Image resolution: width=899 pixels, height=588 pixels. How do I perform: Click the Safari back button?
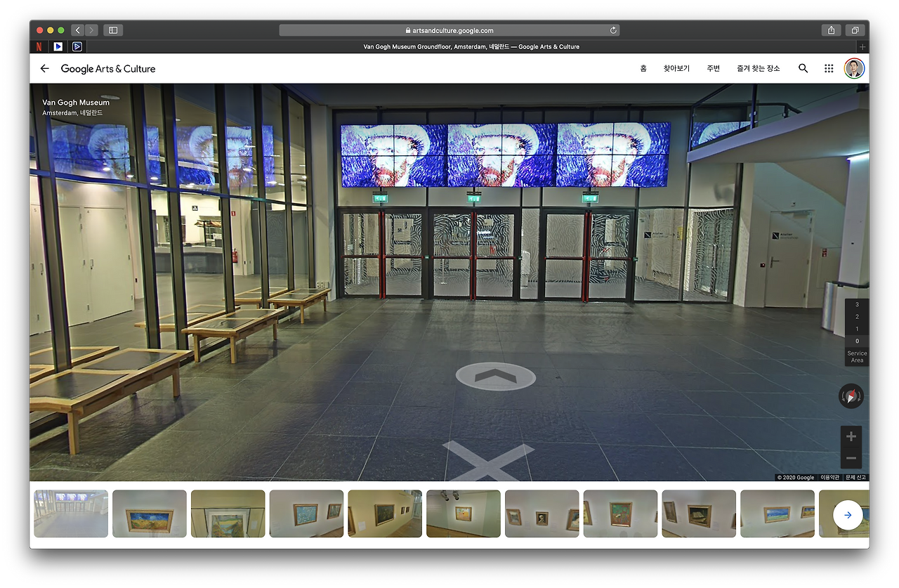click(x=77, y=30)
